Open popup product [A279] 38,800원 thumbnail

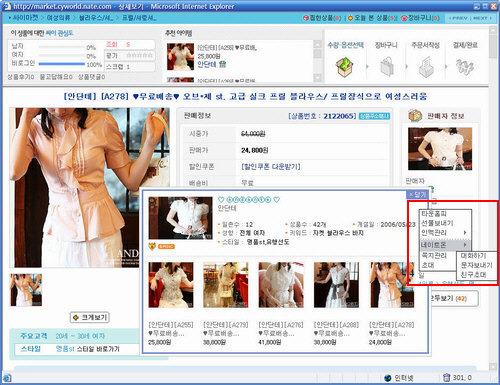coord(226,285)
